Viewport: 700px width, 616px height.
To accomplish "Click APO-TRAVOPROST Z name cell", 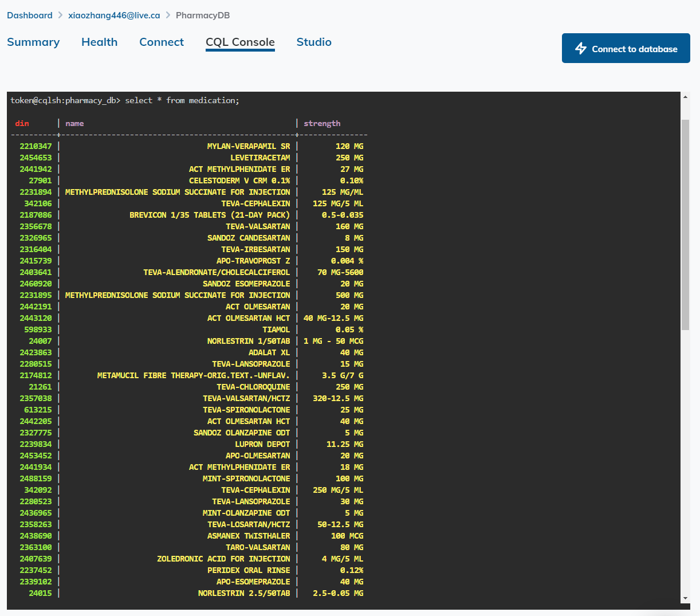I will 253,261.
